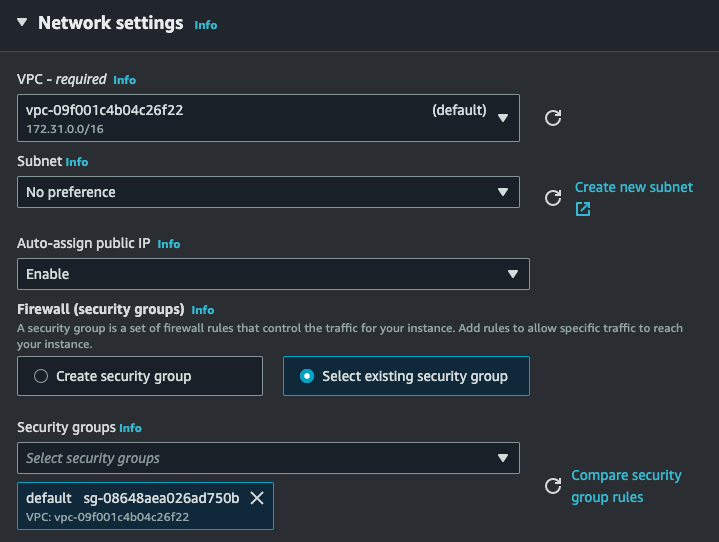The image size is (719, 542).
Task: Click Info link beside VPC label
Action: [124, 79]
